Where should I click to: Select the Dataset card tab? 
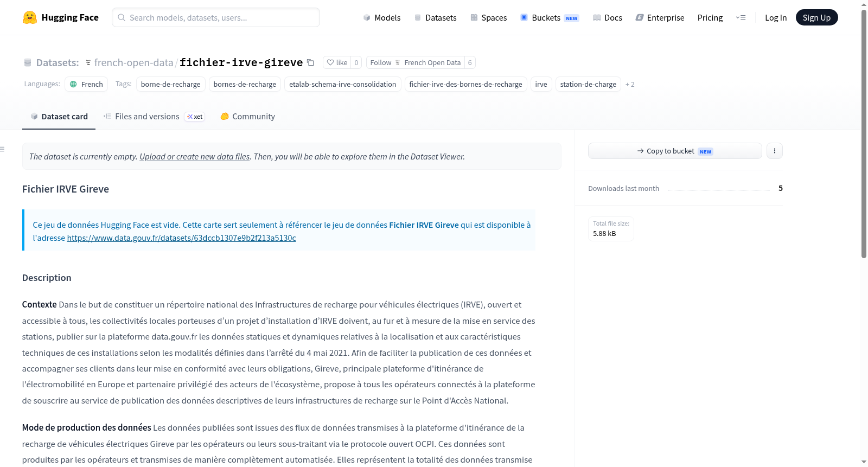59,117
